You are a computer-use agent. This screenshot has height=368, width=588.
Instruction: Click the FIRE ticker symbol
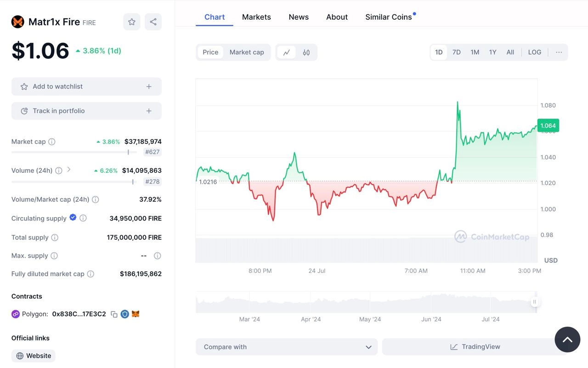[x=89, y=23]
